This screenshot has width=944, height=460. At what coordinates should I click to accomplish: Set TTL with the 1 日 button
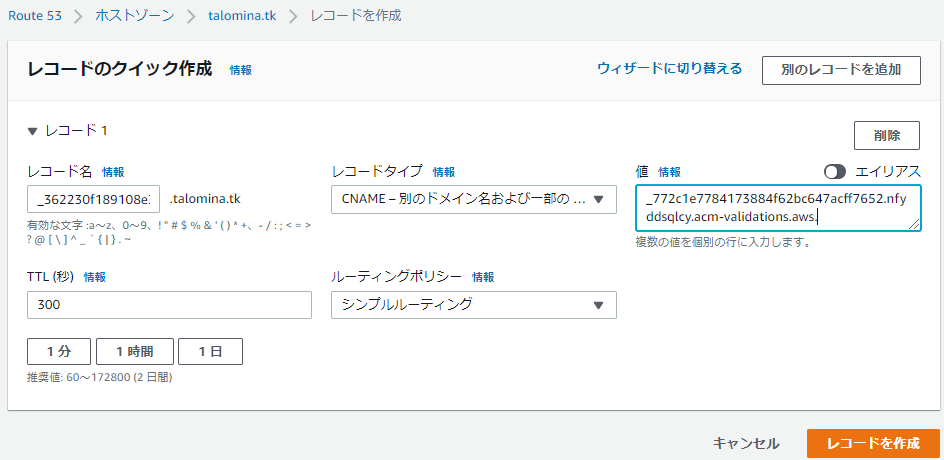click(x=211, y=352)
